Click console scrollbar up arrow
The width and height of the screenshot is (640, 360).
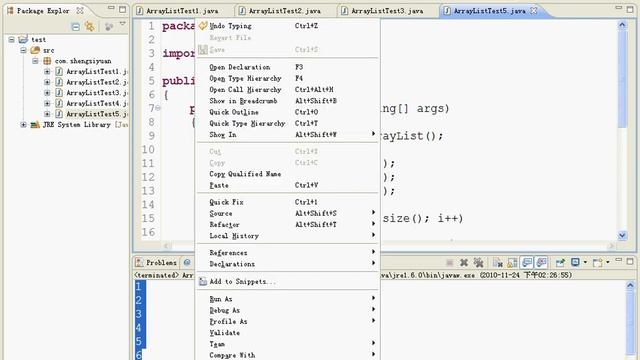pyautogui.click(x=630, y=285)
